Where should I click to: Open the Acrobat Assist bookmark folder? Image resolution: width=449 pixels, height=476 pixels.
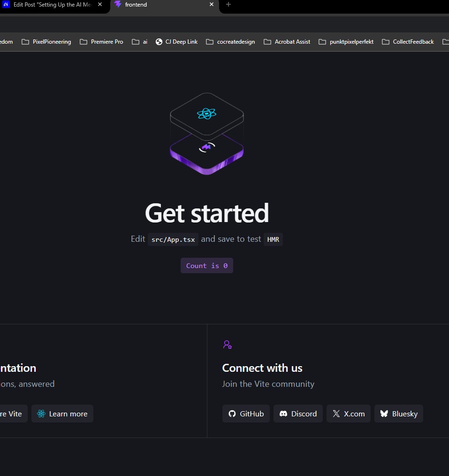287,42
